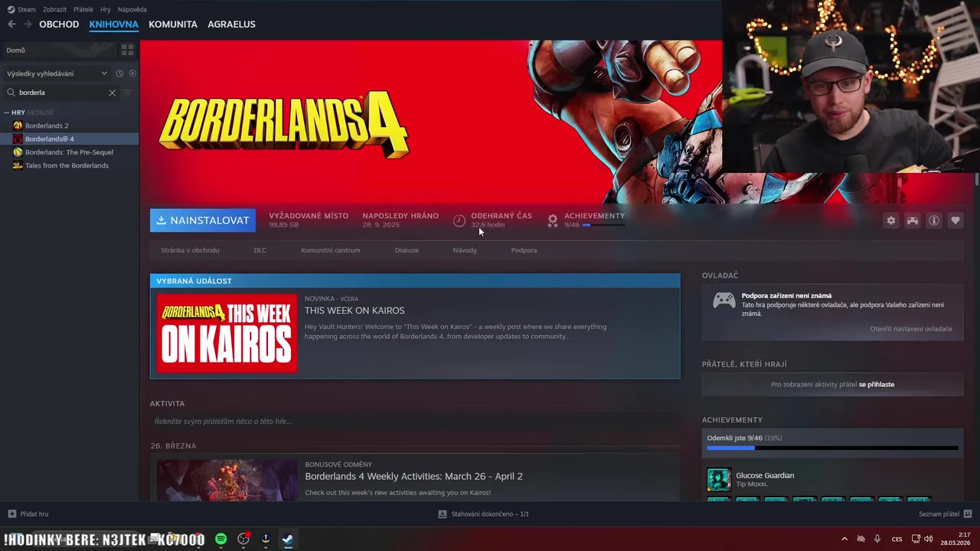
Task: Click the microphone tray icon
Action: point(877,539)
